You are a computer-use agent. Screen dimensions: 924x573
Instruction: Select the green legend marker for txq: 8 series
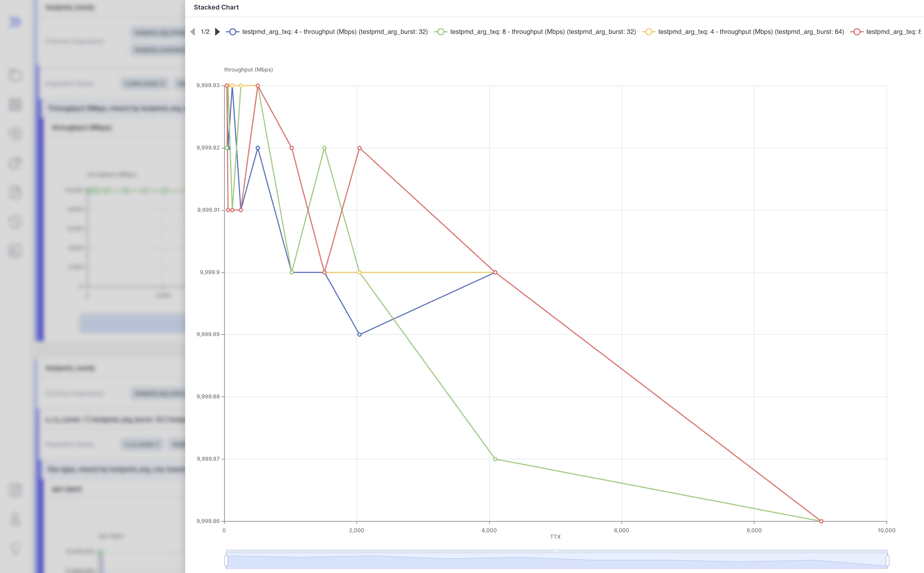coord(441,32)
